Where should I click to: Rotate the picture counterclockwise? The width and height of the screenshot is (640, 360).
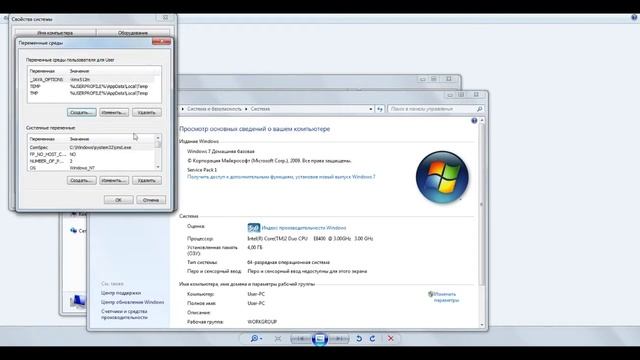coord(359,339)
